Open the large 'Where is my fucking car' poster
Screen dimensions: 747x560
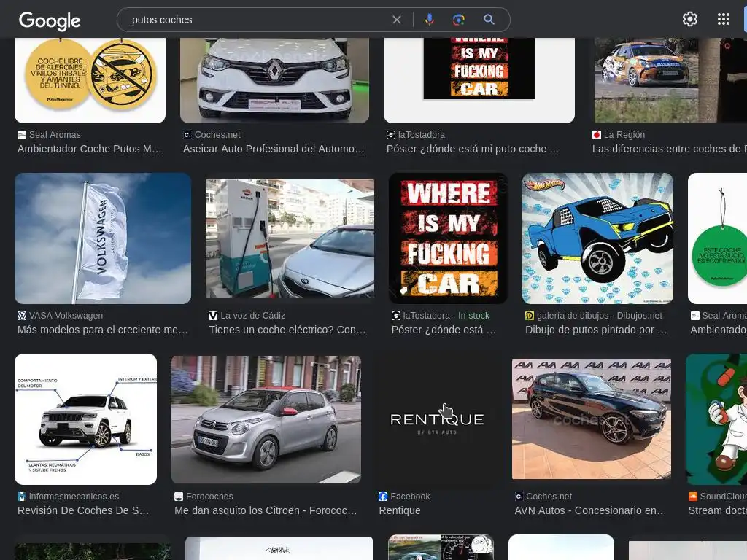coord(449,238)
